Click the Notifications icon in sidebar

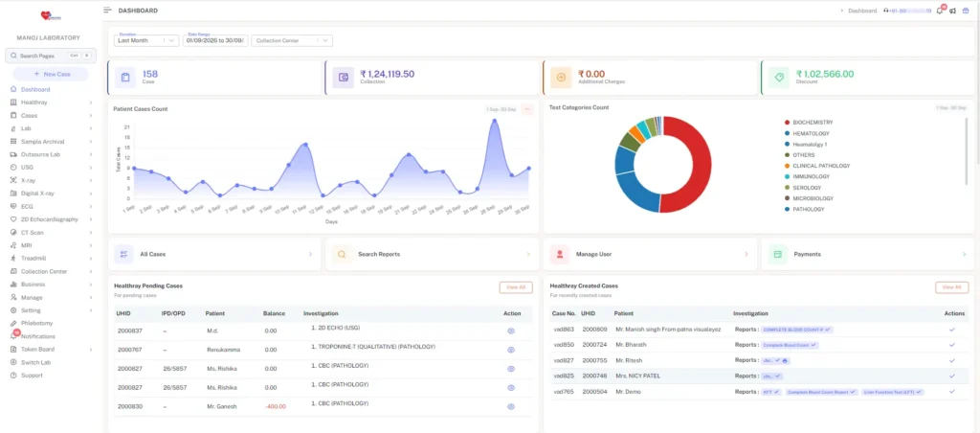pos(13,336)
